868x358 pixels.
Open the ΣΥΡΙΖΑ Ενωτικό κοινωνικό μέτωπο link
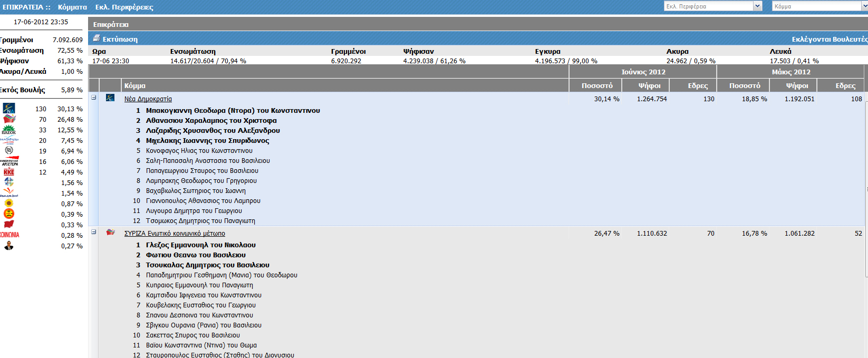pos(175,234)
